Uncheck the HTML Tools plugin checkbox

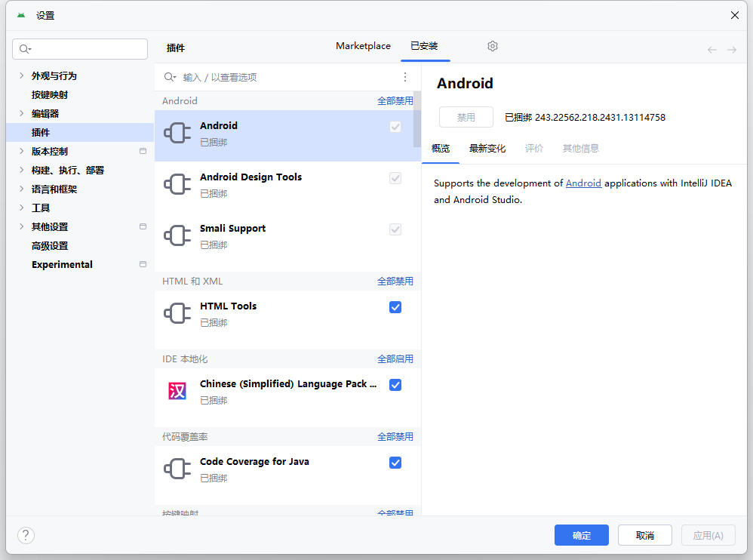(x=395, y=307)
